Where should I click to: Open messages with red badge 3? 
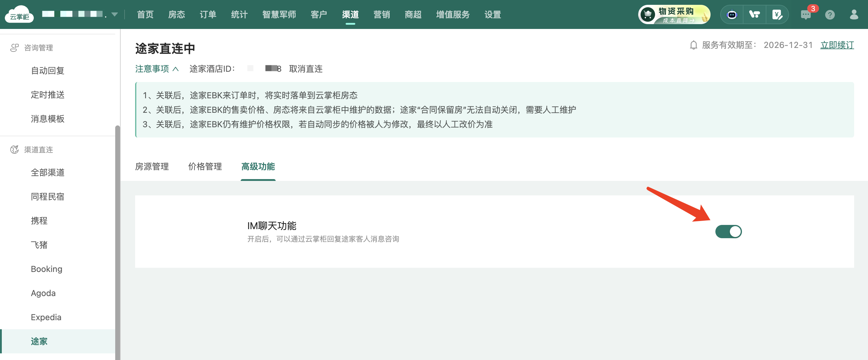coord(806,15)
